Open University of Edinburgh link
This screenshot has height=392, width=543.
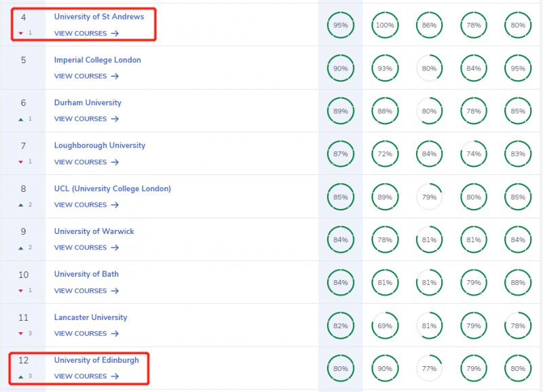pos(96,360)
